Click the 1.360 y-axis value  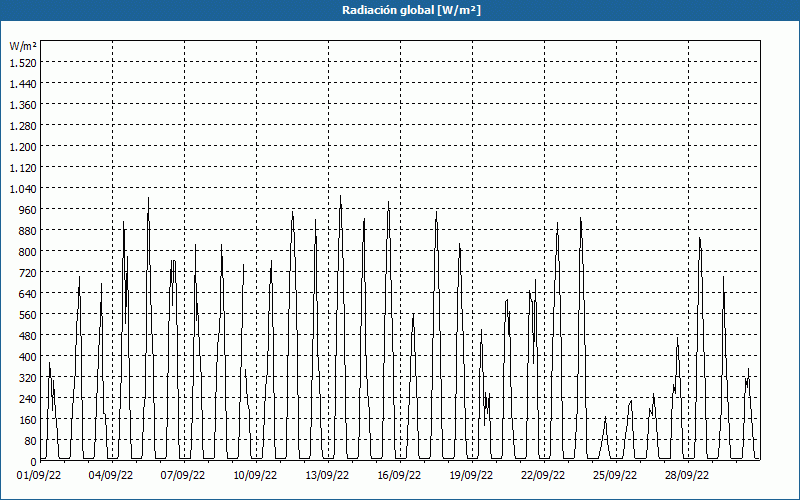pos(23,105)
